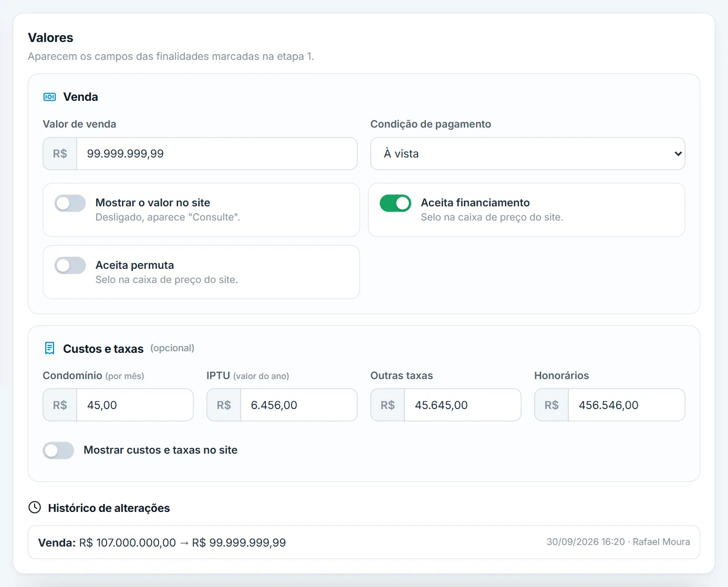Click the "Aparecem os campos das finalidades marcadas" subtitle
728x587 pixels.
click(x=171, y=56)
